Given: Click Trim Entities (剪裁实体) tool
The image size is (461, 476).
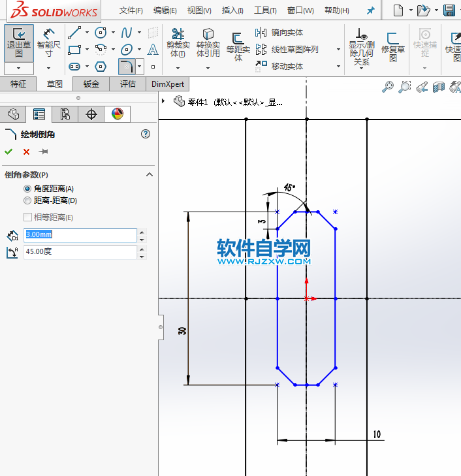Looking at the screenshot, I should [178, 43].
